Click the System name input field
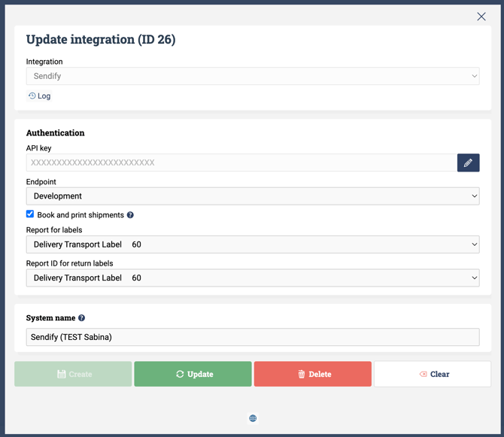The height and width of the screenshot is (437, 504). (253, 337)
